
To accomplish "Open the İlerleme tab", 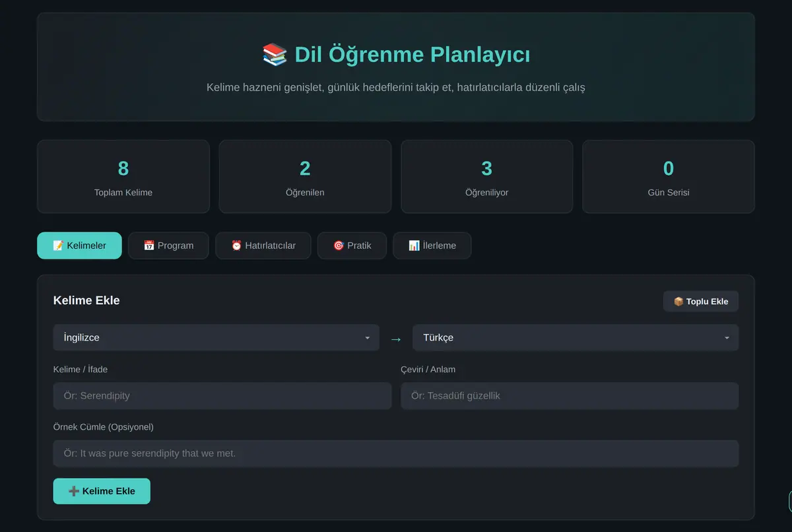I will pos(432,246).
